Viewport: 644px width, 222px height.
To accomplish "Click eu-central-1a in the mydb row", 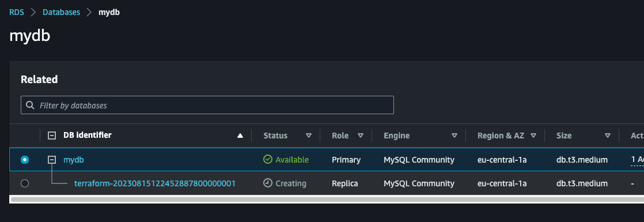I will point(502,160).
